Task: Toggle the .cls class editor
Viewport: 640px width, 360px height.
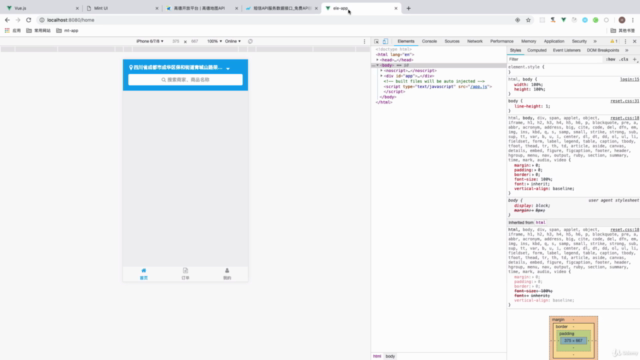Action: (624, 59)
